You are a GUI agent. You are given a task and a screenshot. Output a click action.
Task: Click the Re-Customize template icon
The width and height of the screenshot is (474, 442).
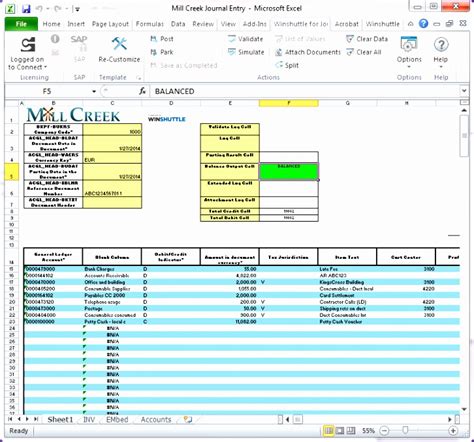[119, 44]
